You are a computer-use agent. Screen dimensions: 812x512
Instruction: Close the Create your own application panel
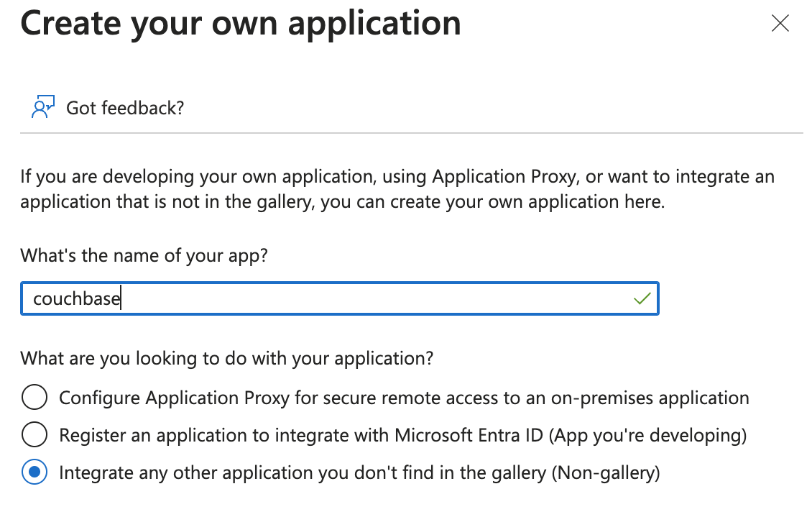[x=780, y=24]
